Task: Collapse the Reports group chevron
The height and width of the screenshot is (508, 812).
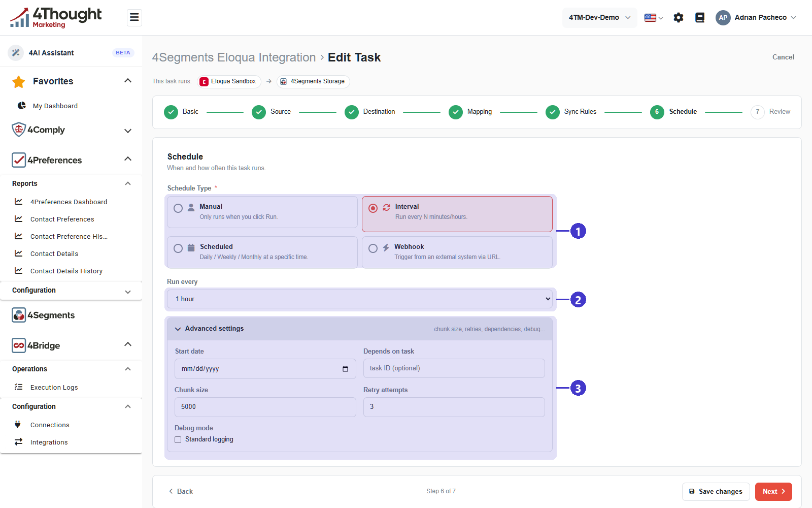Action: 128,183
